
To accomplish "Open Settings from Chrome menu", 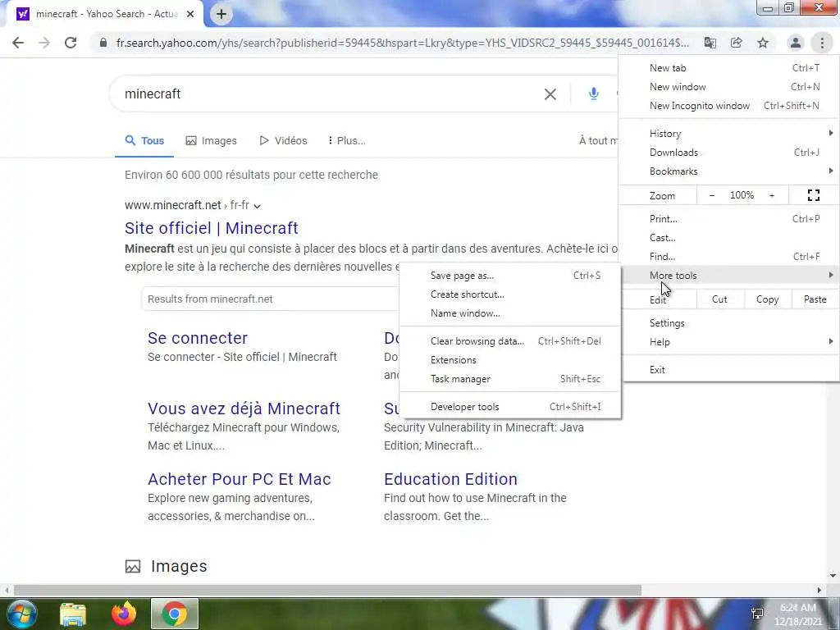I will pos(729,323).
